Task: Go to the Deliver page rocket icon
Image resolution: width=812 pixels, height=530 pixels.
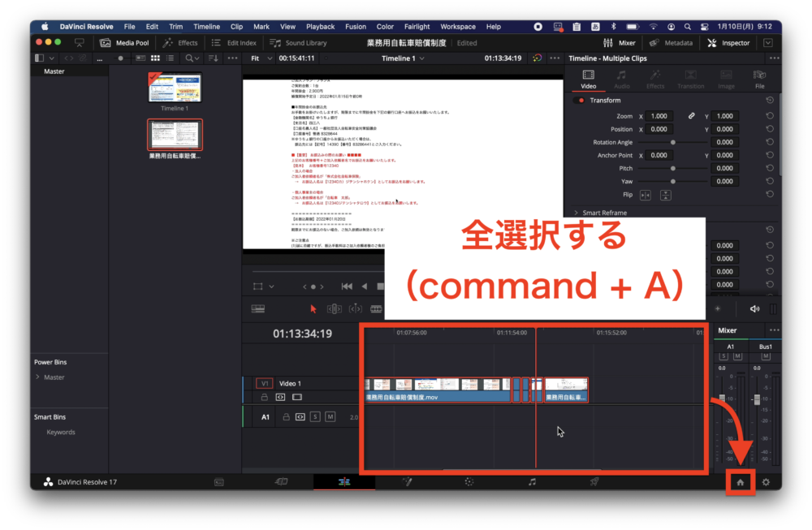Action: 594,482
